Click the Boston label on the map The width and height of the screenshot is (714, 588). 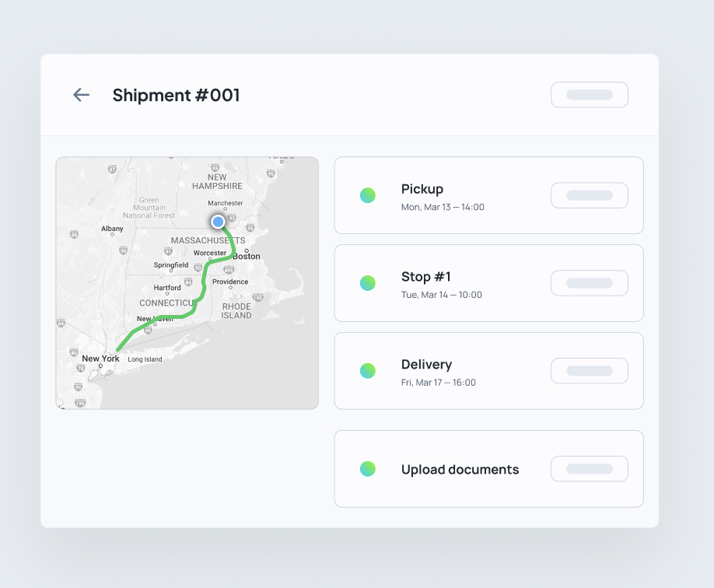pos(247,256)
